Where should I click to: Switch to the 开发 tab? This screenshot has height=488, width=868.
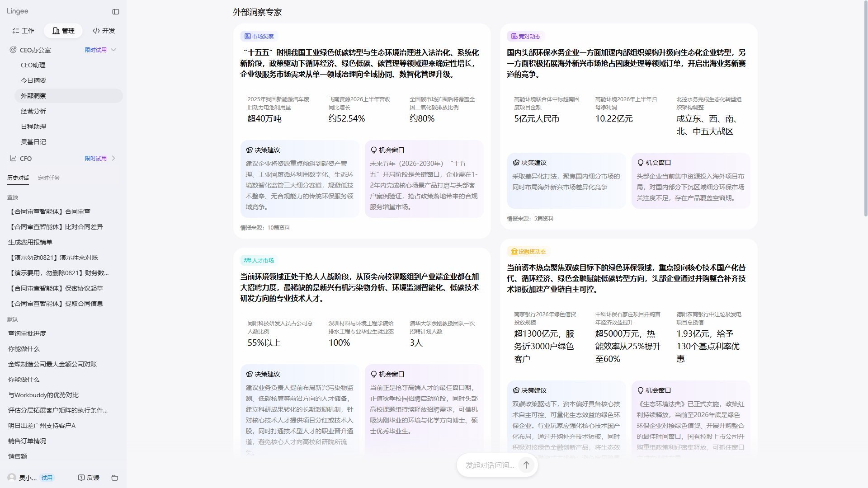pyautogui.click(x=104, y=31)
